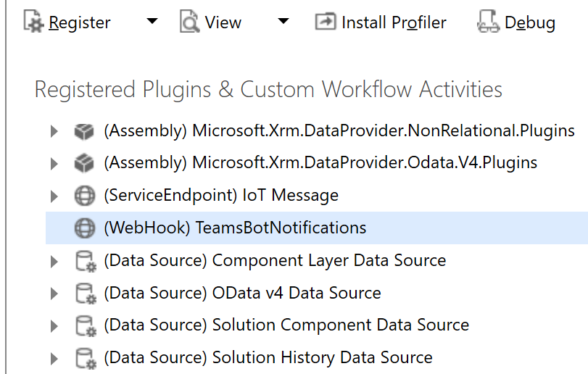The width and height of the screenshot is (588, 374).
Task: Click the IoT Message service endpoint globe icon
Action: (x=85, y=196)
